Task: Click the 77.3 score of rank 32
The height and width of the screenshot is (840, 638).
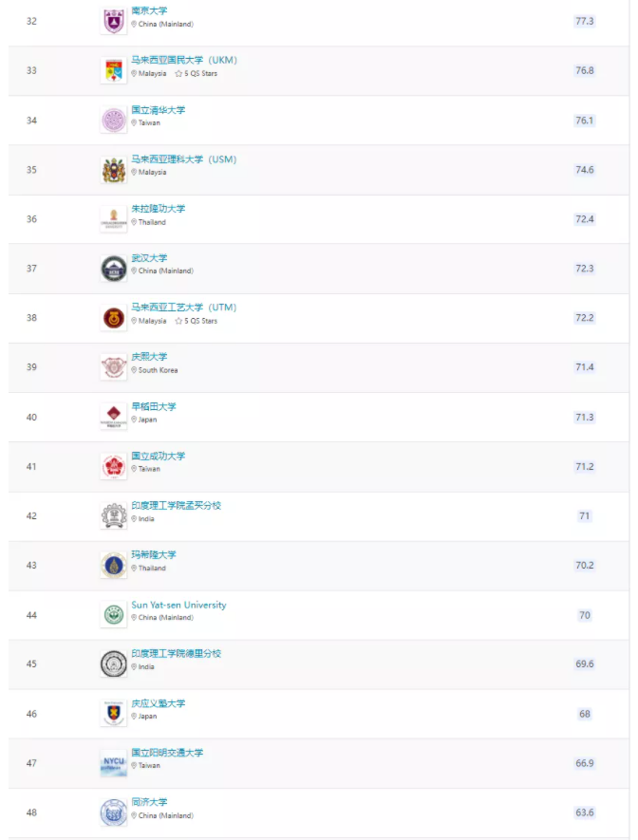Action: click(585, 22)
